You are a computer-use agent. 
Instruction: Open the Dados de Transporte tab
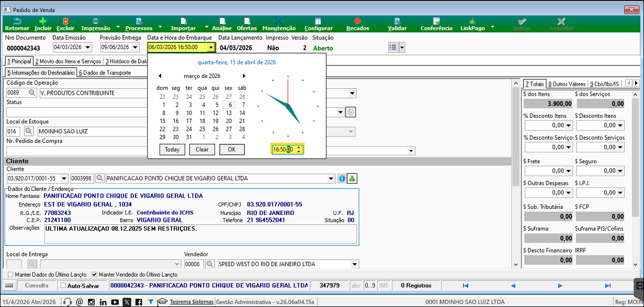105,73
